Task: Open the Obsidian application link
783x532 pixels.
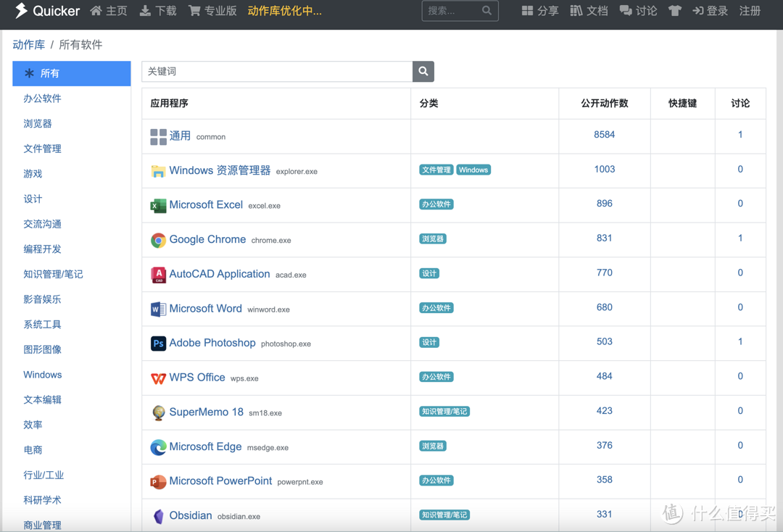Action: pos(190,515)
